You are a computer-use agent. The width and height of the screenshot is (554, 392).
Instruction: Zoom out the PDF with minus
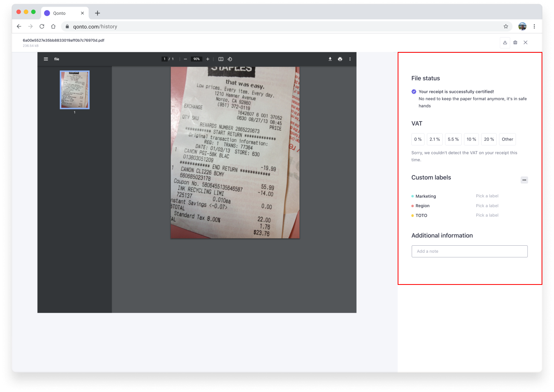(185, 59)
